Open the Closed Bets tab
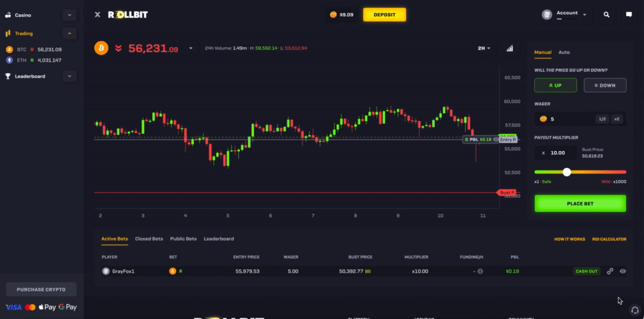Screen dimensions: 644x319 pyautogui.click(x=149, y=239)
